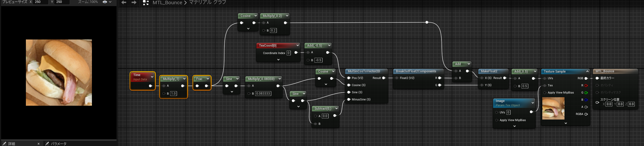
Task: Click the reroute node on the top wire
Action: [x=427, y=23]
